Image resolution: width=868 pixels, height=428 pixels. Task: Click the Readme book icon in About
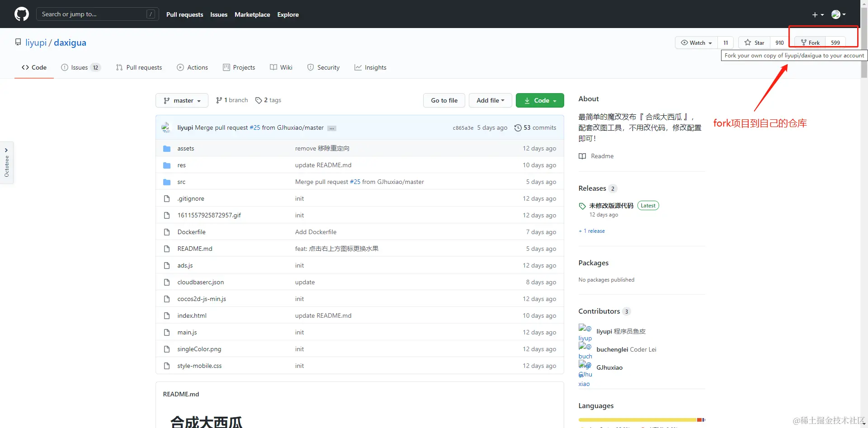(x=582, y=156)
